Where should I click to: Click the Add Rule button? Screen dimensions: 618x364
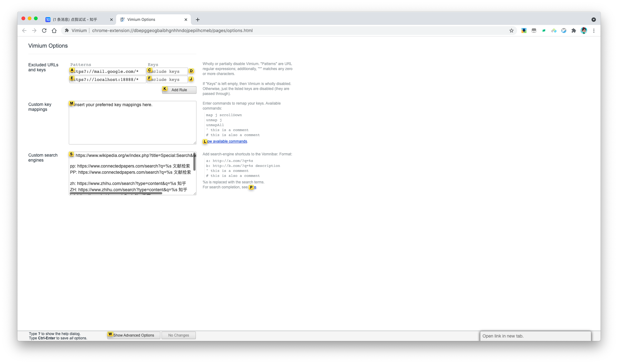pos(179,90)
